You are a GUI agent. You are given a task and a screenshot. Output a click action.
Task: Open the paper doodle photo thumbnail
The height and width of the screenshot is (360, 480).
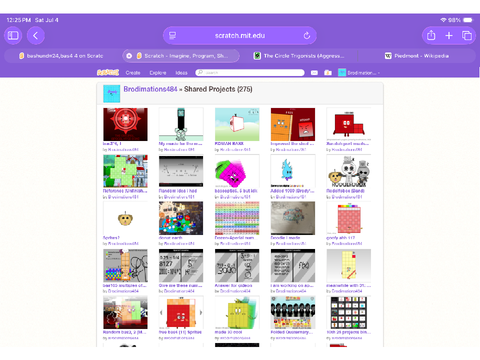click(x=293, y=218)
